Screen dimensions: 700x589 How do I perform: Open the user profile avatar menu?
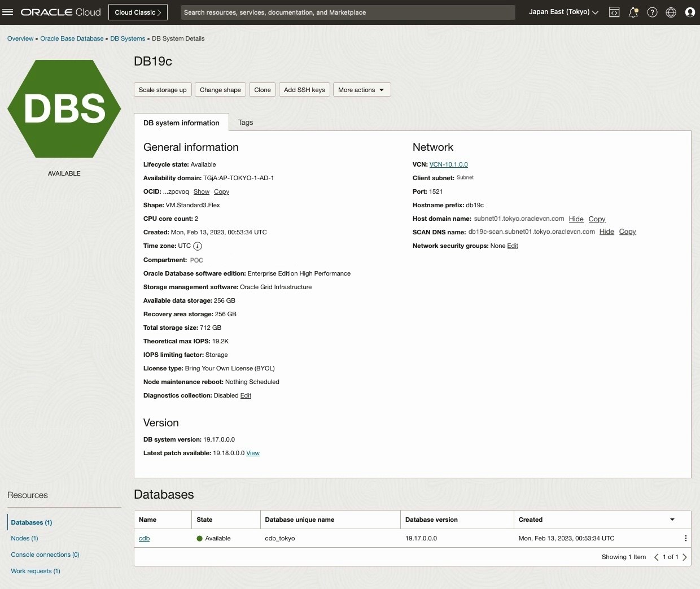click(690, 12)
